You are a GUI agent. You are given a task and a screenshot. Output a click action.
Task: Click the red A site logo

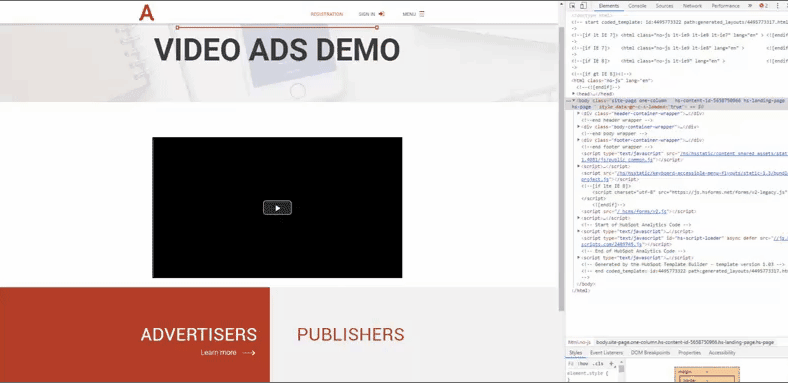(x=146, y=13)
